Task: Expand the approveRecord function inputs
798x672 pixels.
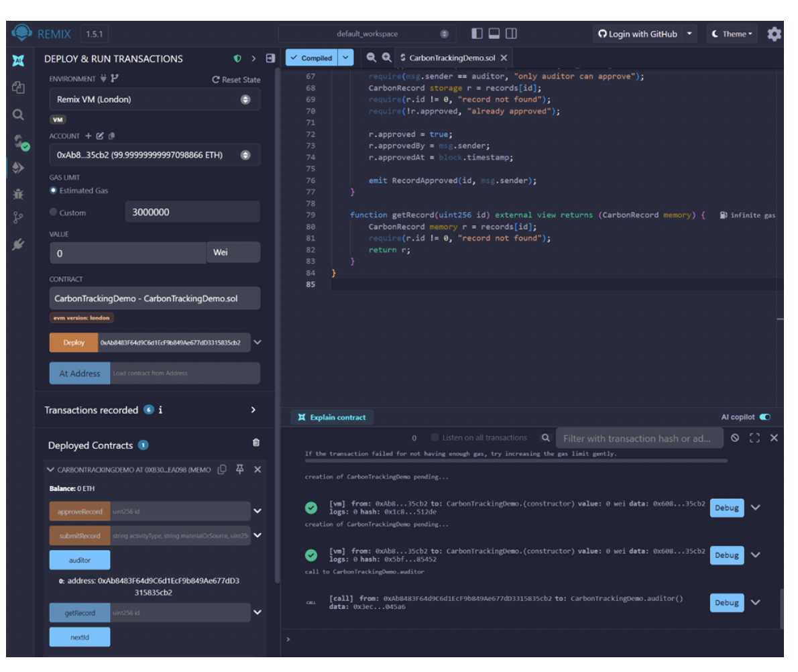Action: [x=258, y=511]
